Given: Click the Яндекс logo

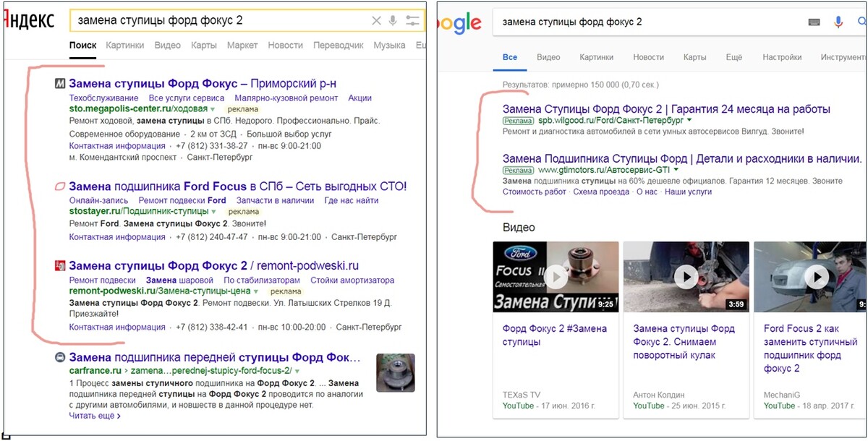Looking at the screenshot, I should (x=29, y=21).
